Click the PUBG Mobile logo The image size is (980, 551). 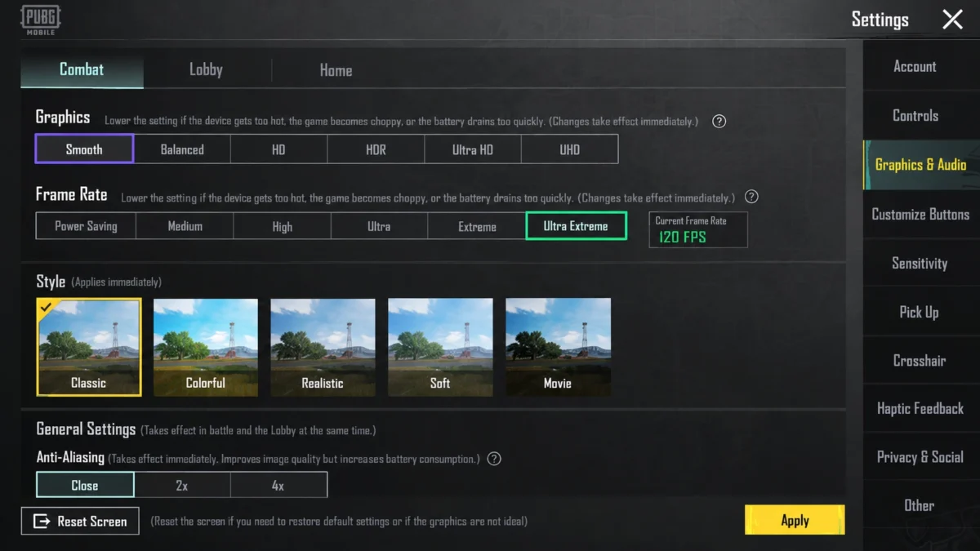[40, 20]
